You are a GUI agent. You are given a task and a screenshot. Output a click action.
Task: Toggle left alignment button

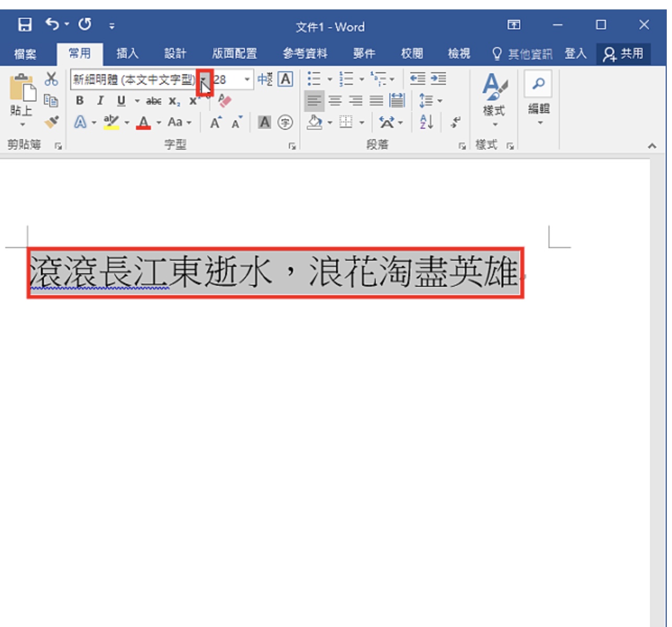click(314, 100)
